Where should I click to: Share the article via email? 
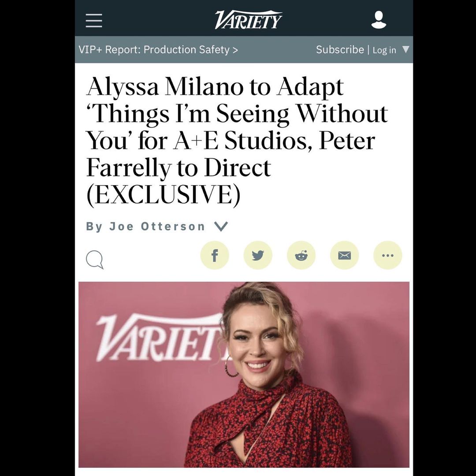344,255
